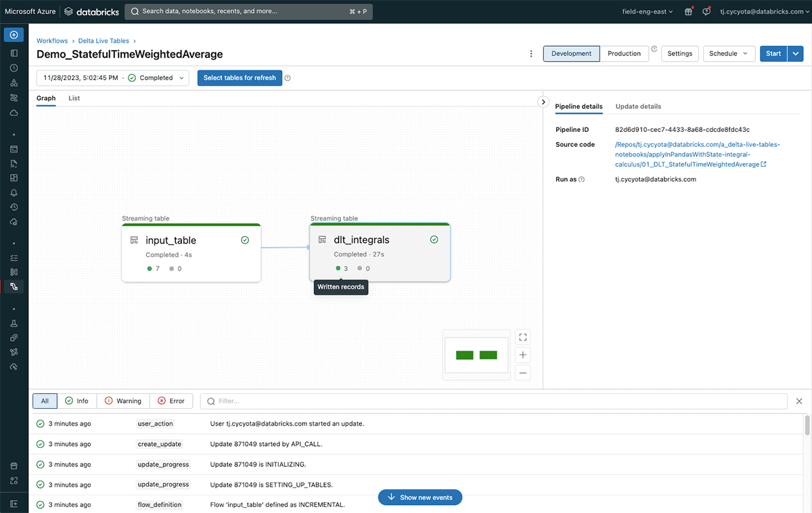812x513 pixels.
Task: Collapse the right details panel chevron
Action: (x=542, y=102)
